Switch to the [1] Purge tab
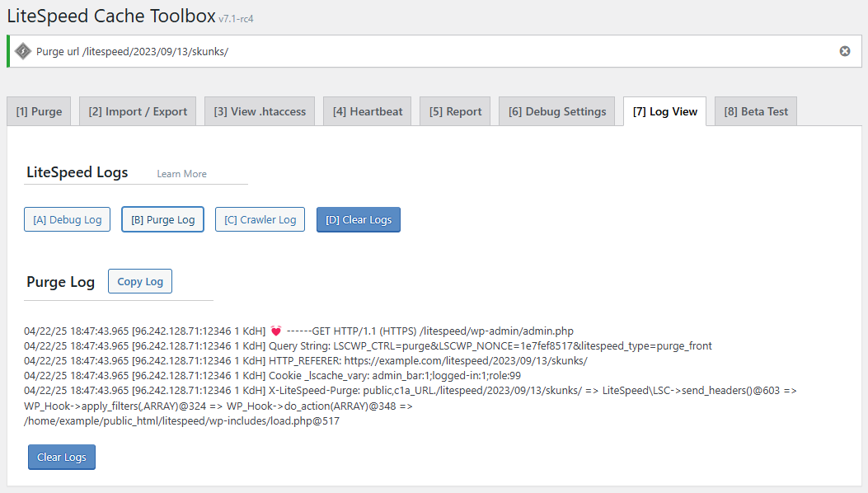The height and width of the screenshot is (493, 868). [39, 111]
